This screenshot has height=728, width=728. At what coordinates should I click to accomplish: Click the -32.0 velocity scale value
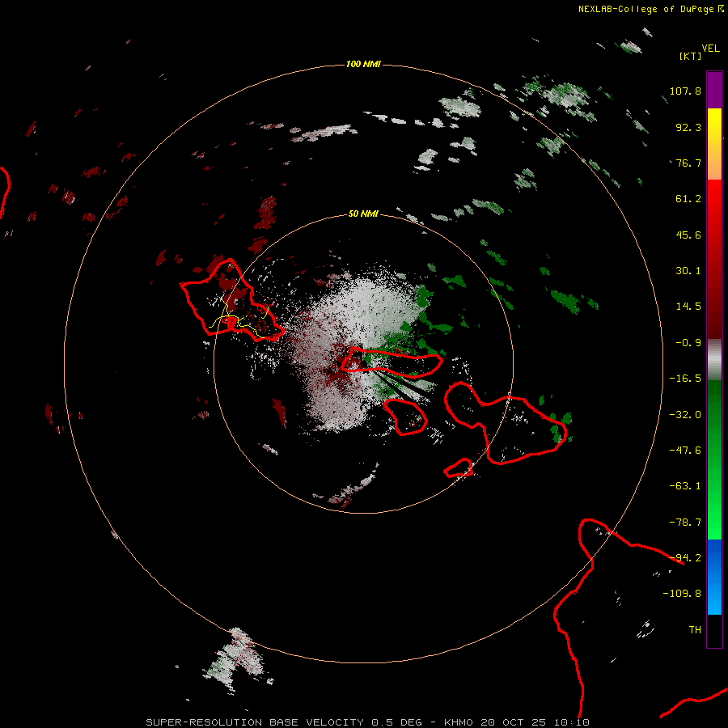685,415
